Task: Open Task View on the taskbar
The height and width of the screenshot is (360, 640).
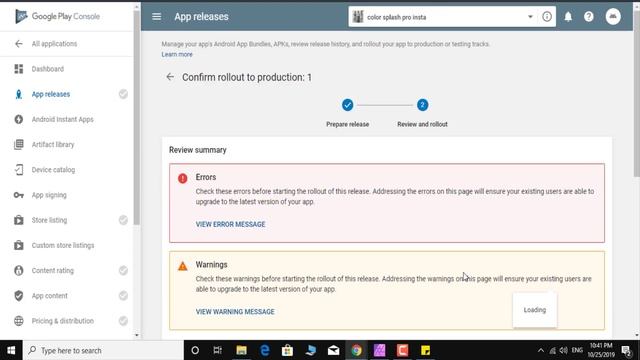Action: click(x=218, y=350)
